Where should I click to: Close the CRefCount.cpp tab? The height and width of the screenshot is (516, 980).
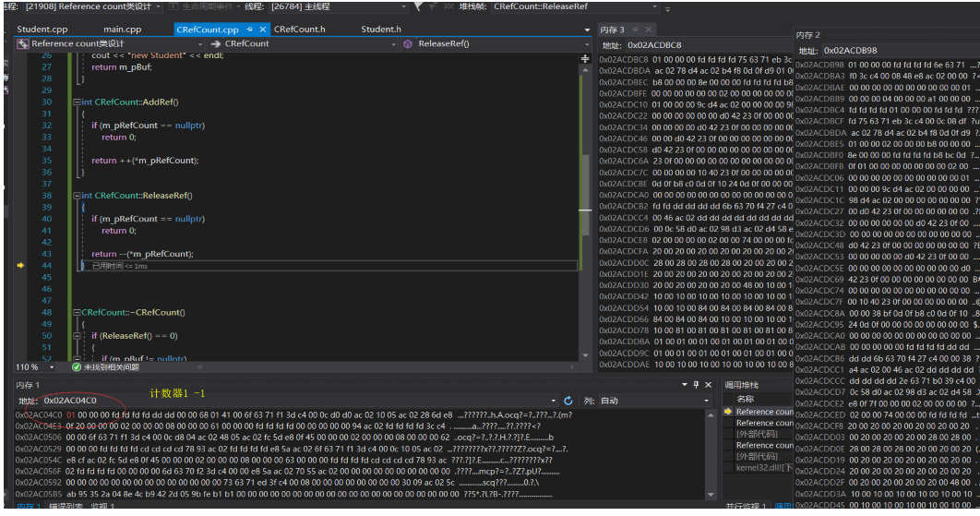pyautogui.click(x=262, y=30)
